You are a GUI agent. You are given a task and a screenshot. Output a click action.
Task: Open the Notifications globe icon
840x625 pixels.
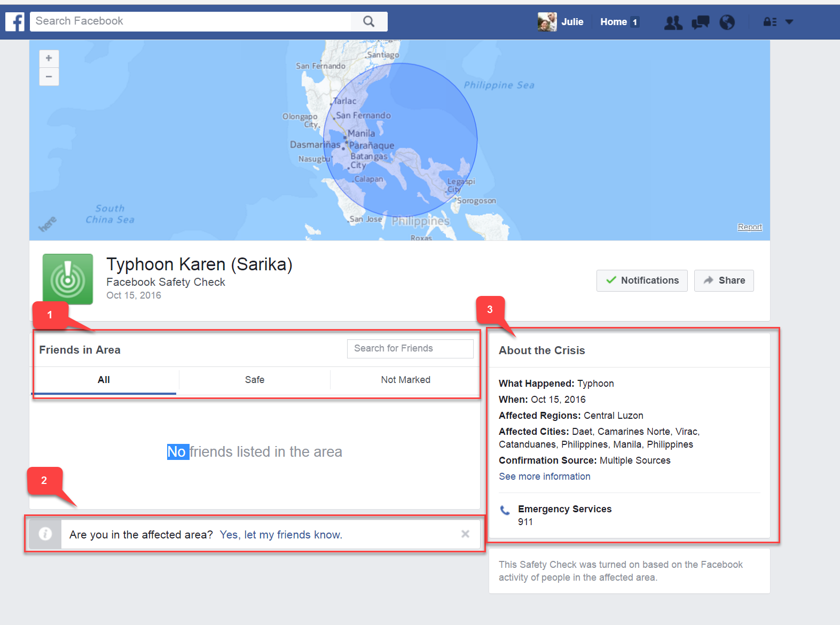727,22
